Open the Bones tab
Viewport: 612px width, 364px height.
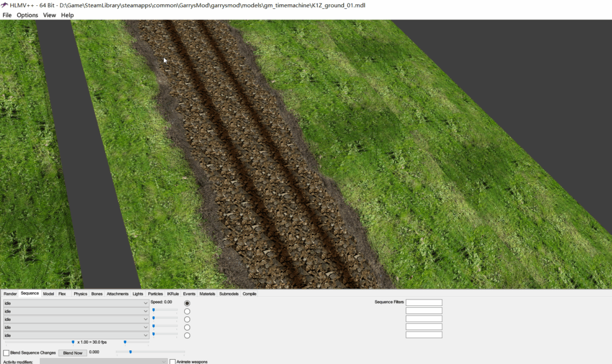point(97,294)
